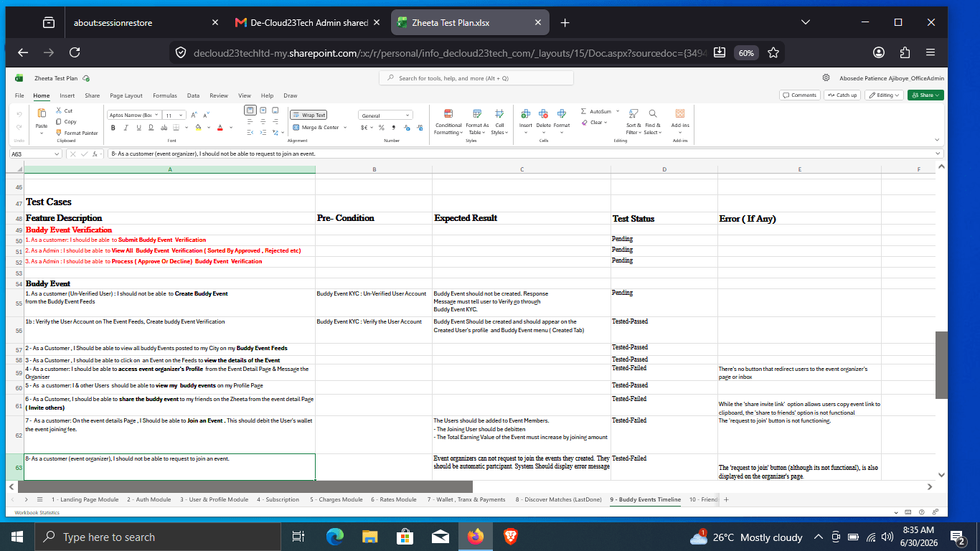980x551 pixels.
Task: Open the Merge & Center dropdown arrow
Action: [345, 128]
